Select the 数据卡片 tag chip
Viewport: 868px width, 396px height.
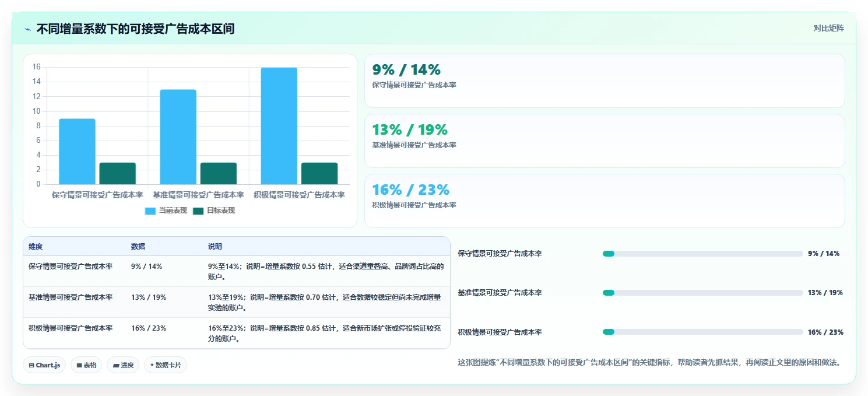pos(166,365)
